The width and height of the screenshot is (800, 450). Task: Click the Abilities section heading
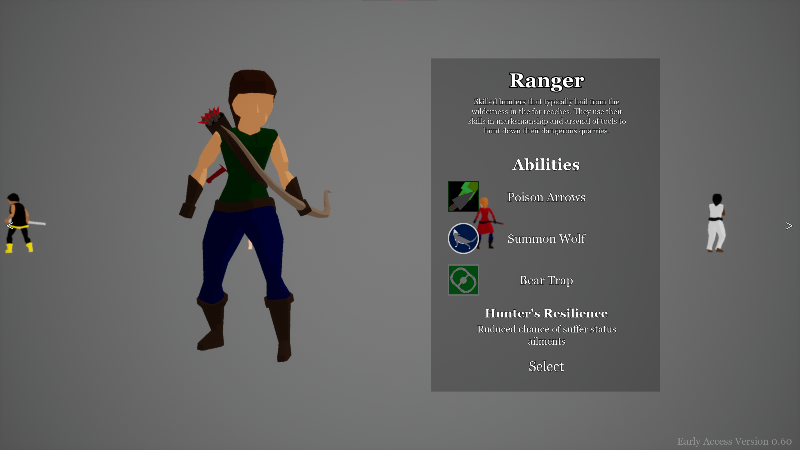click(546, 164)
